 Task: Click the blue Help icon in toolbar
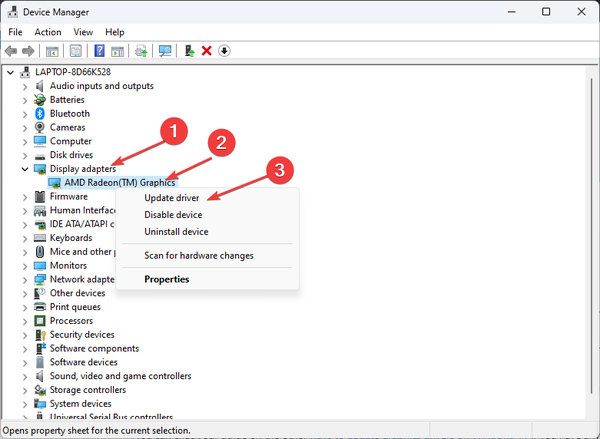[x=100, y=51]
